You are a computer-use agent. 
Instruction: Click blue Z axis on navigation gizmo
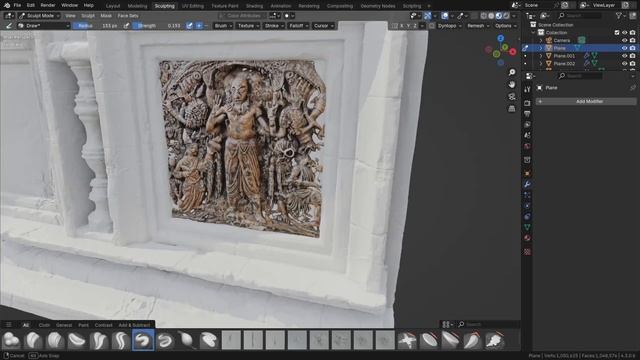[x=500, y=38]
